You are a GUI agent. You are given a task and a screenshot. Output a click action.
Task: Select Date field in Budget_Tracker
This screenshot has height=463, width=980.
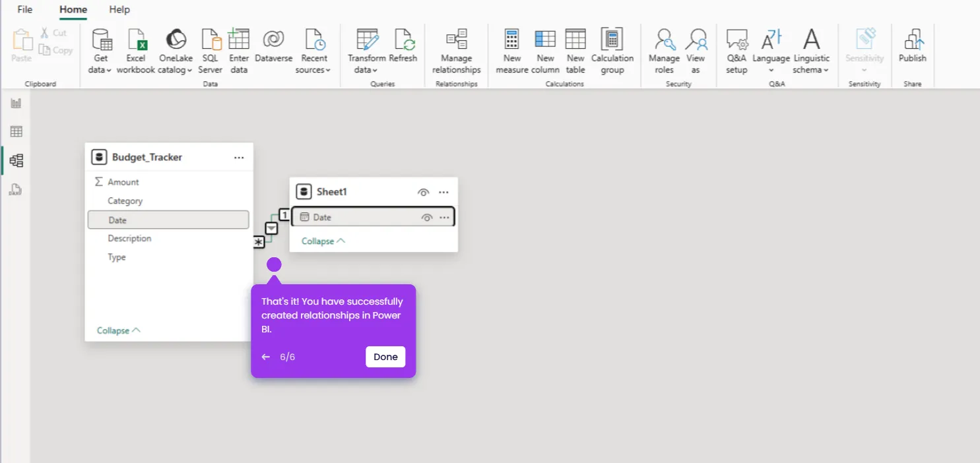(x=168, y=220)
